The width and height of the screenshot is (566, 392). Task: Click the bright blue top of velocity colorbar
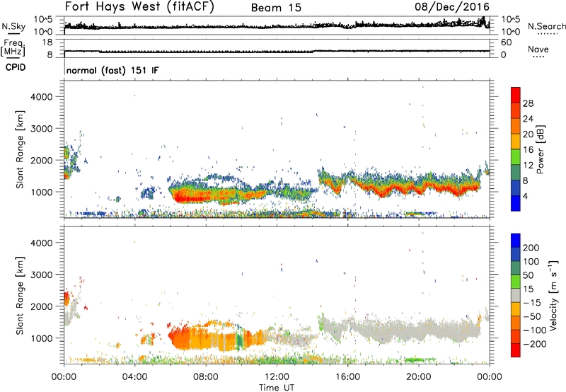[x=516, y=241]
